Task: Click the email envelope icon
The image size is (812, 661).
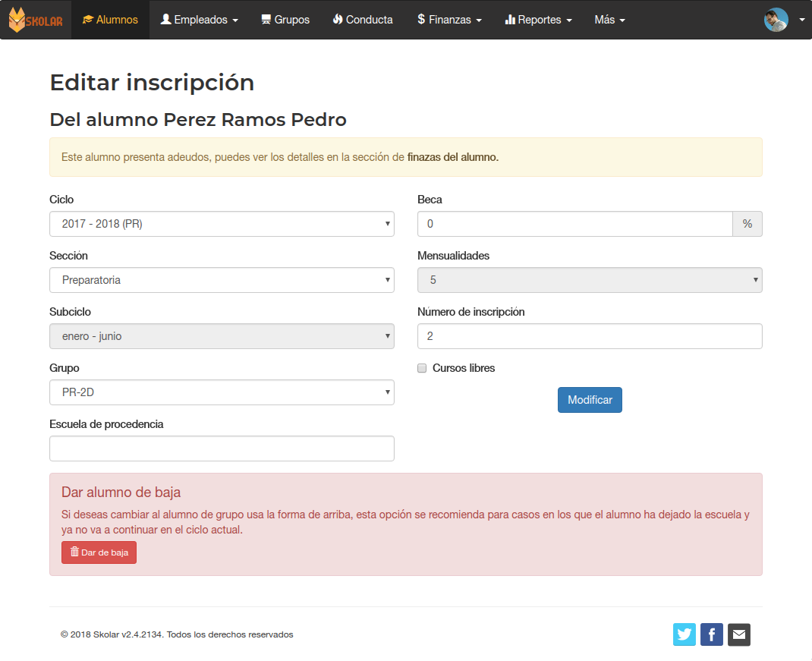Action: pyautogui.click(x=738, y=634)
